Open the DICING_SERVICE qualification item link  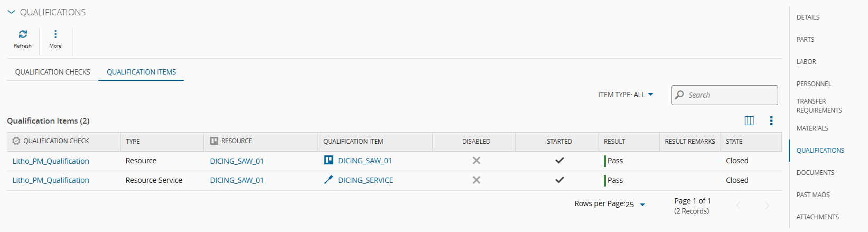coord(366,180)
